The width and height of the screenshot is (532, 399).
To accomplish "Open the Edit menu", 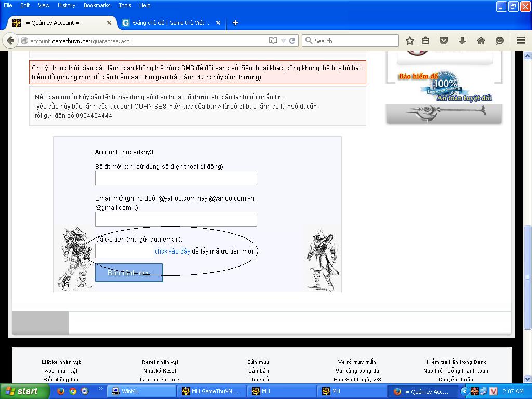I will [x=25, y=5].
